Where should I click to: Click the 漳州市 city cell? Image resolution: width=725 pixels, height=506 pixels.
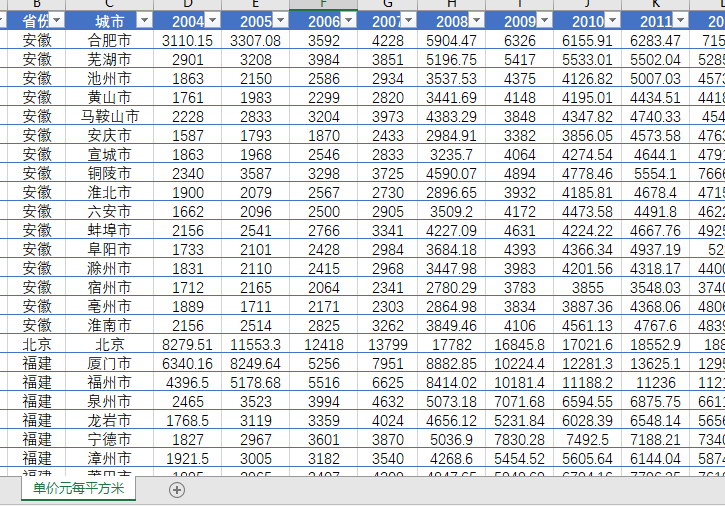(x=110, y=458)
